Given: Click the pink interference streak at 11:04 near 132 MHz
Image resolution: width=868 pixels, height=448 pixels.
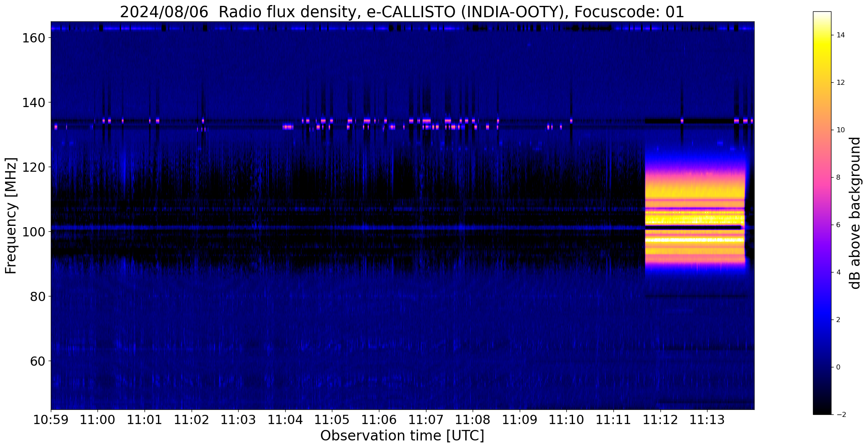Looking at the screenshot, I should coord(288,127).
